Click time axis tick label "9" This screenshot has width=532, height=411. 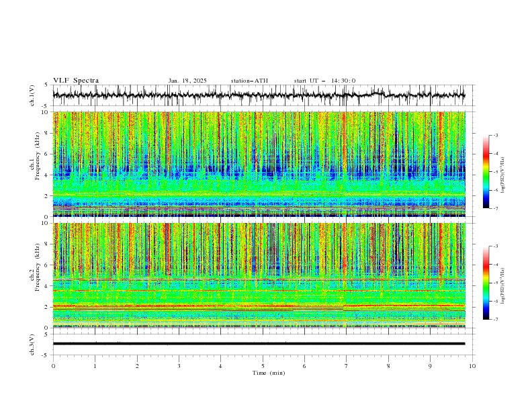[430, 366]
